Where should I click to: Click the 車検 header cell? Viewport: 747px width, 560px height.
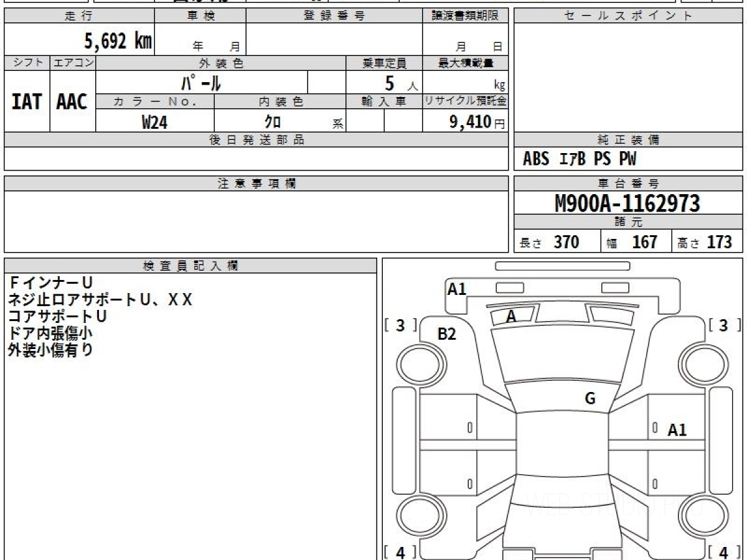[200, 16]
